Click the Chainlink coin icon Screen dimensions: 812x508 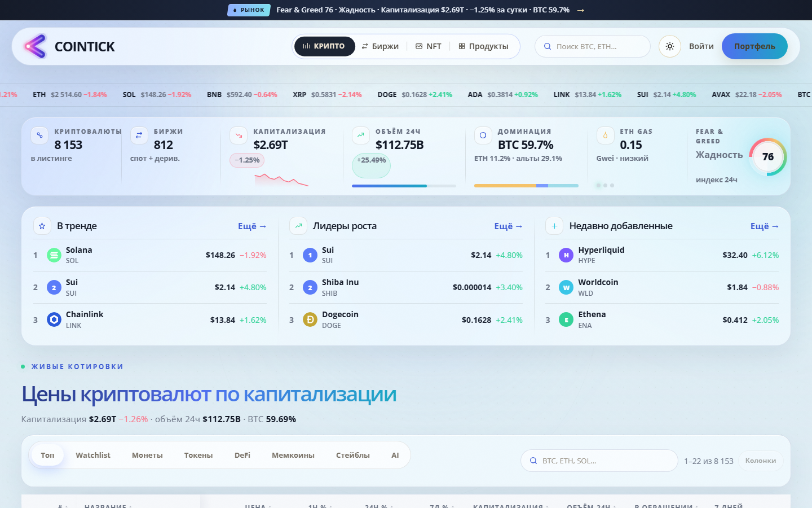click(x=54, y=319)
